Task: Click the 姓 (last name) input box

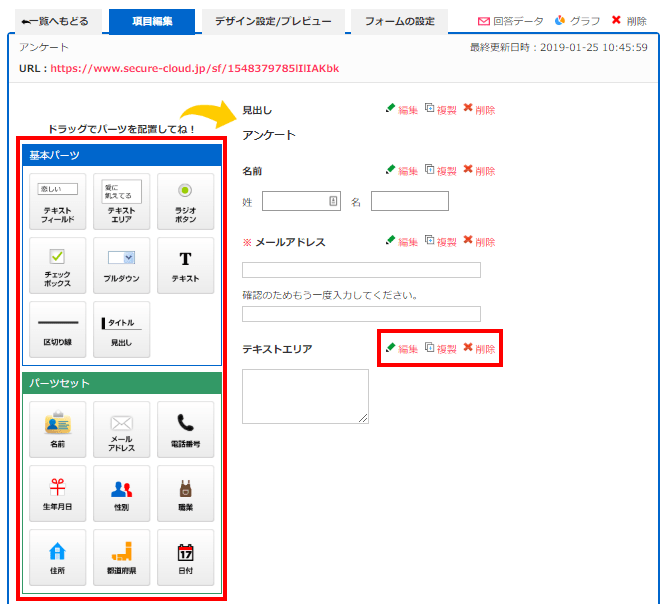Action: point(302,202)
